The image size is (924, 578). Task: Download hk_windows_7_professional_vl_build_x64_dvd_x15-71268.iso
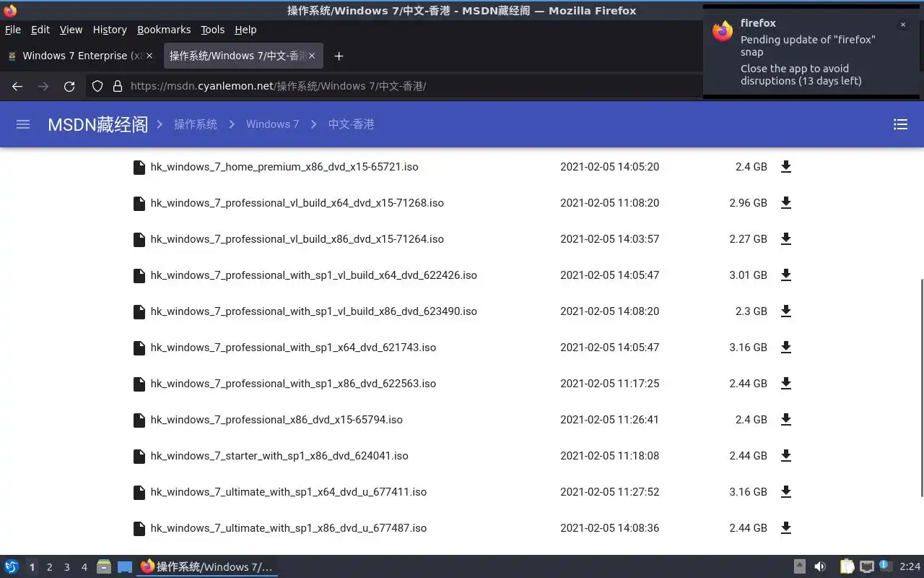[x=786, y=203]
